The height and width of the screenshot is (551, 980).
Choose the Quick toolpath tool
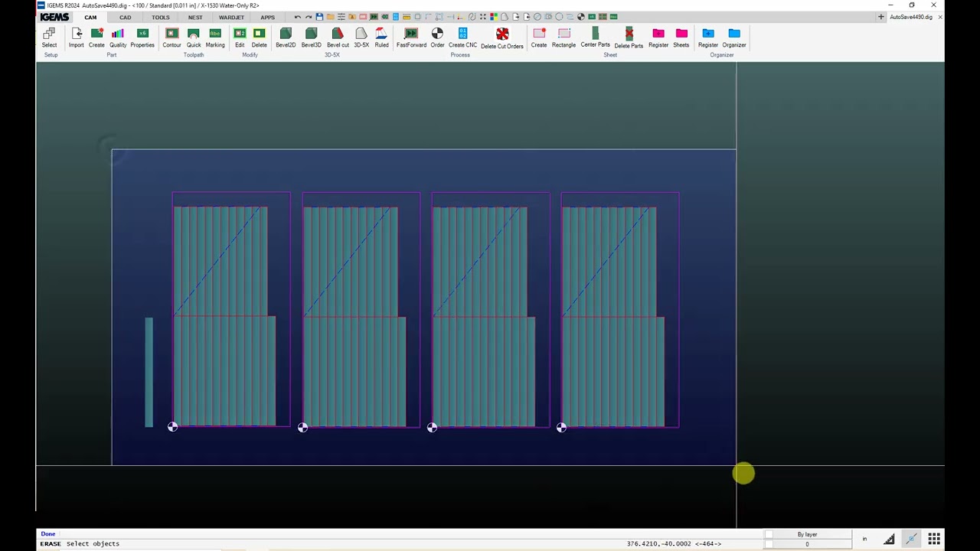194,37
